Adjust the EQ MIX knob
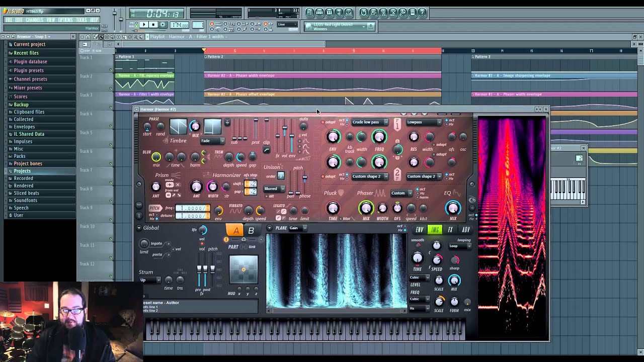 coord(453,208)
